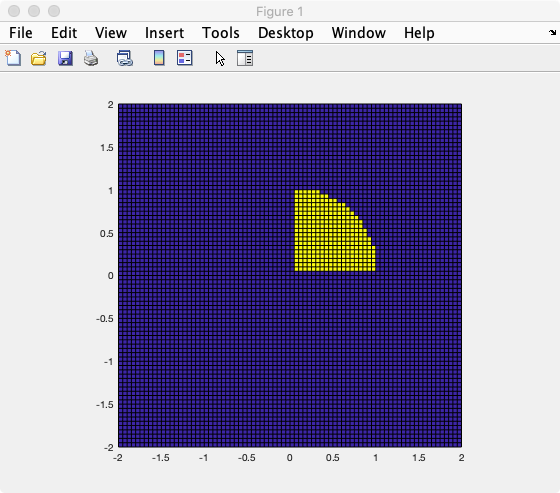The height and width of the screenshot is (493, 560).
Task: Click the x-axis tick label -0.5
Action: 246,458
